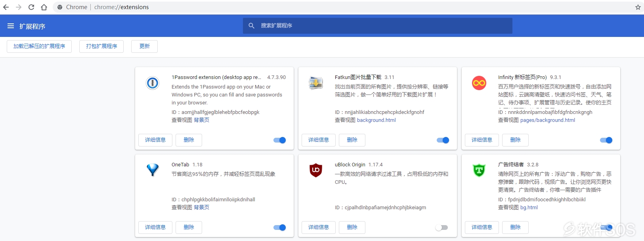Viewport: 644px width, 241px height.
Task: Click the magnifier icon in the search bar
Action: coord(251,26)
